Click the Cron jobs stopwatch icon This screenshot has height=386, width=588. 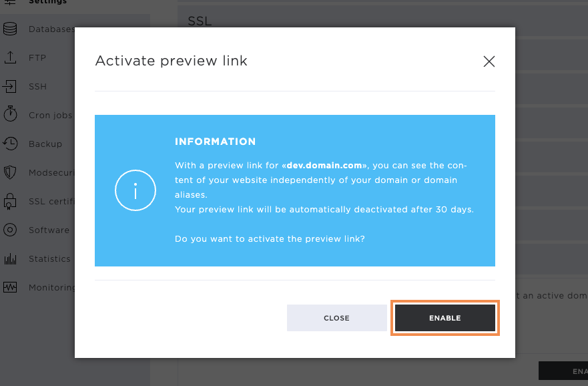tap(10, 114)
